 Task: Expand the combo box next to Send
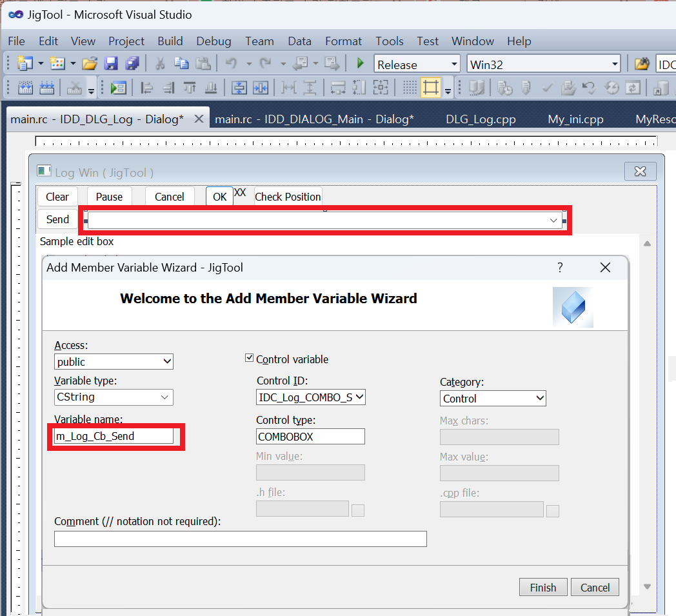(x=553, y=221)
